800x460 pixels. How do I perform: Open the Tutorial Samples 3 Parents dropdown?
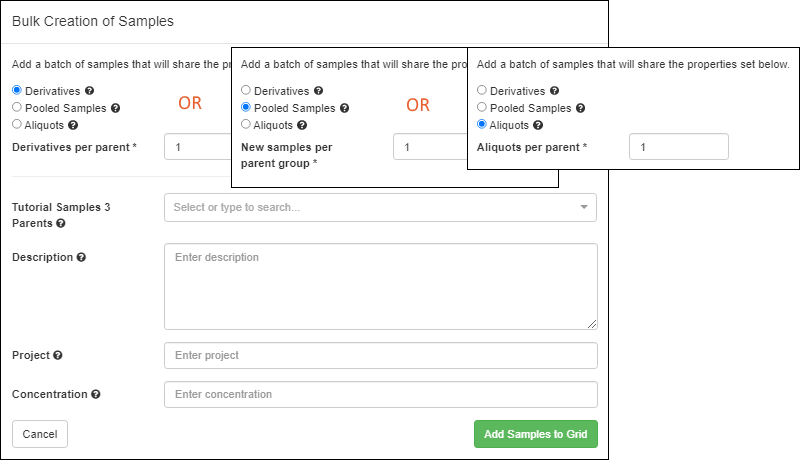370,207
